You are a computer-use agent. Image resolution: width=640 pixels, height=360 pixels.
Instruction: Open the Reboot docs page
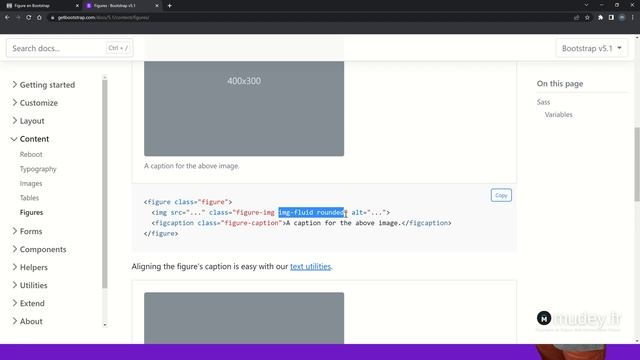[x=31, y=155]
